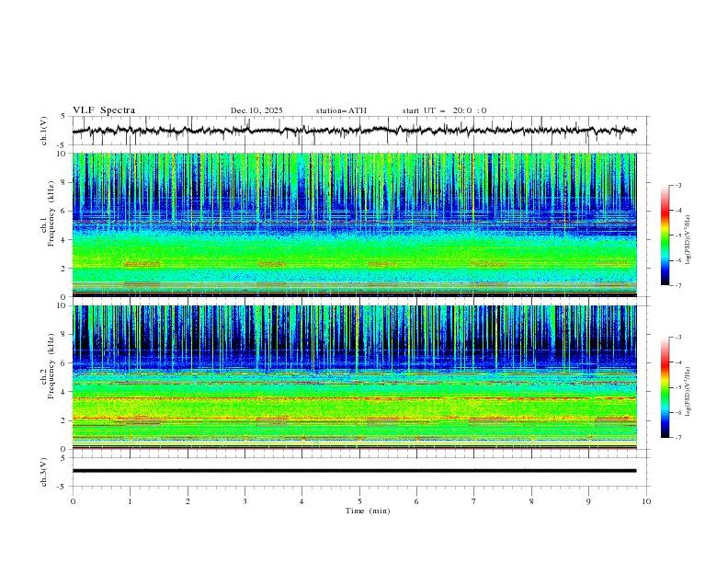The image size is (728, 563).
Task: Click the "-3" tick of the ch.1 color bar
Action: point(677,185)
